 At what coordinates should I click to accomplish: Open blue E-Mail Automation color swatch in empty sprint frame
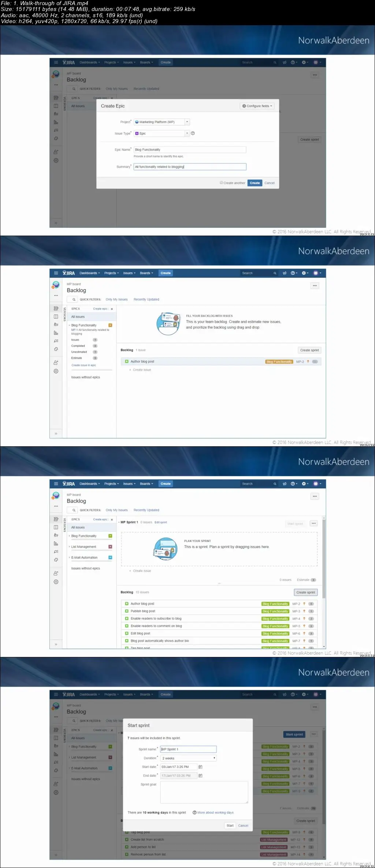[110, 558]
